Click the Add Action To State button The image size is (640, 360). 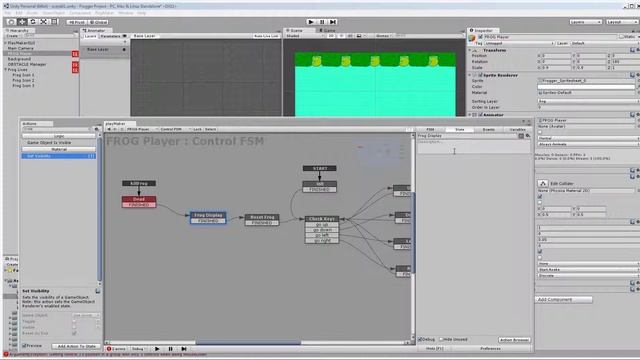click(76, 346)
